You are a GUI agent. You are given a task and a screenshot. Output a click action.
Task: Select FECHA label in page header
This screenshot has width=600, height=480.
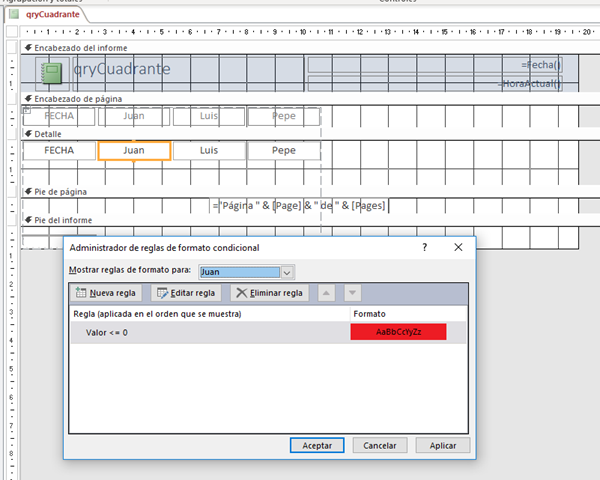[59, 116]
